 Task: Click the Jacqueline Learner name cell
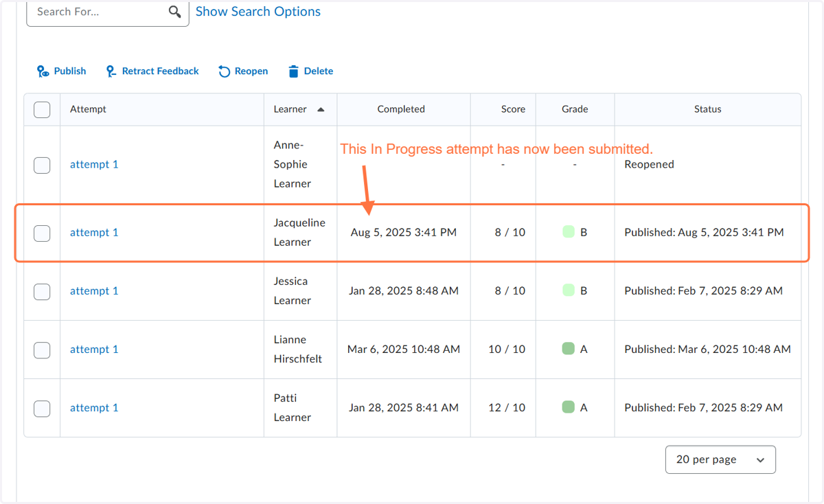tap(300, 233)
